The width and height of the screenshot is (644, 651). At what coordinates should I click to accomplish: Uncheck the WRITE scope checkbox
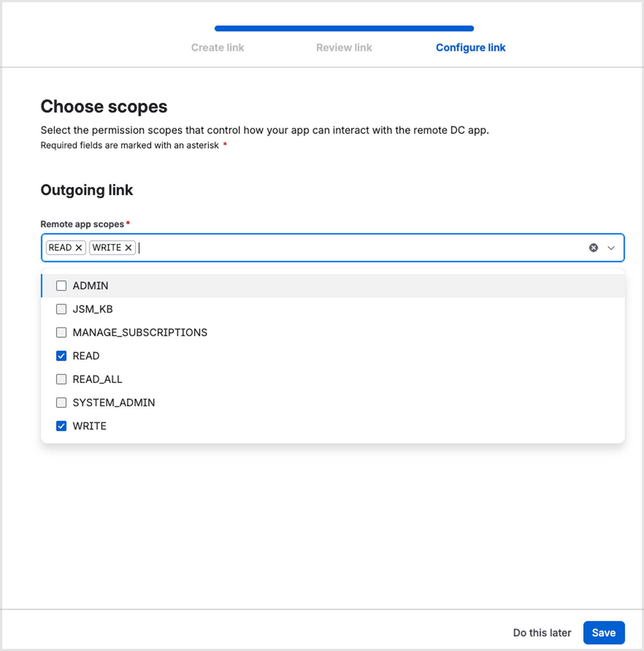click(61, 426)
